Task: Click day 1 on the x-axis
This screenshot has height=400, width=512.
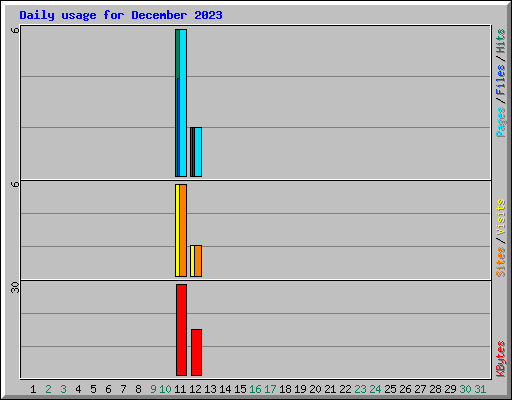Action: [33, 389]
